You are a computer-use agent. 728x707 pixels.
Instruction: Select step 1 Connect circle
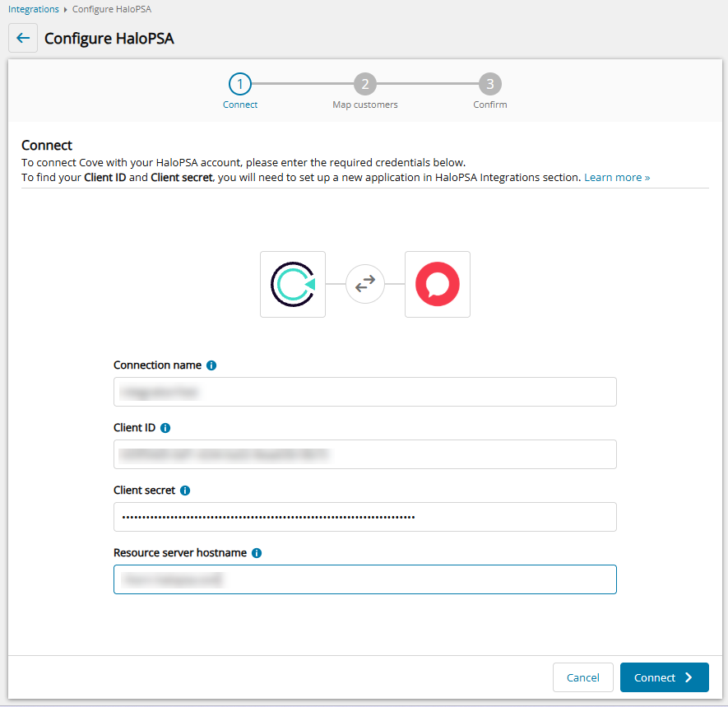[x=239, y=84]
